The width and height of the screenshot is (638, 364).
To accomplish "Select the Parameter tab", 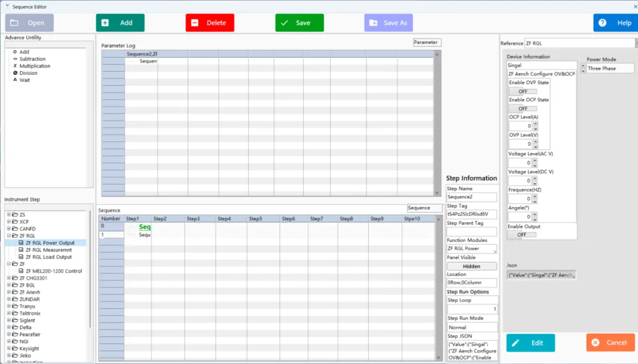I will click(x=427, y=42).
